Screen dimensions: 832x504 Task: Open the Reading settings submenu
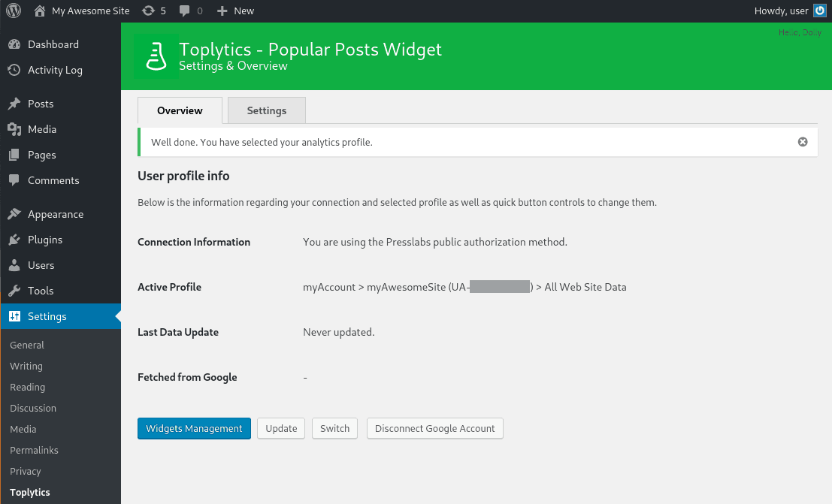click(28, 388)
